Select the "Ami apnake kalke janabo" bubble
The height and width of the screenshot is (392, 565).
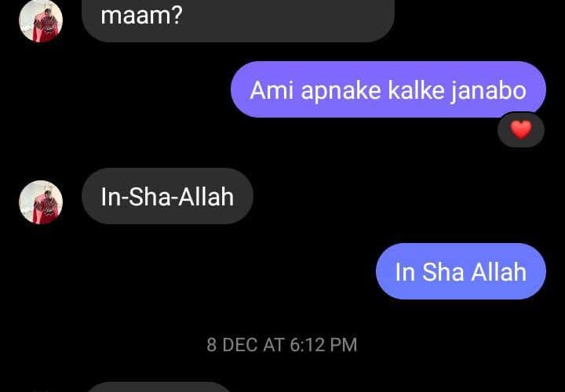[388, 89]
